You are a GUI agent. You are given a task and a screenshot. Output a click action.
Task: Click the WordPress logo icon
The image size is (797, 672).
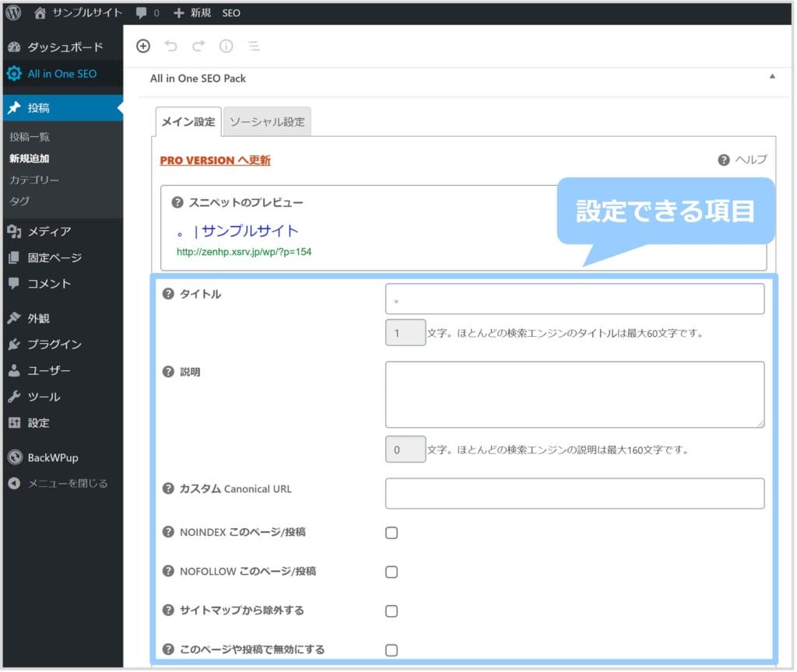pyautogui.click(x=14, y=12)
